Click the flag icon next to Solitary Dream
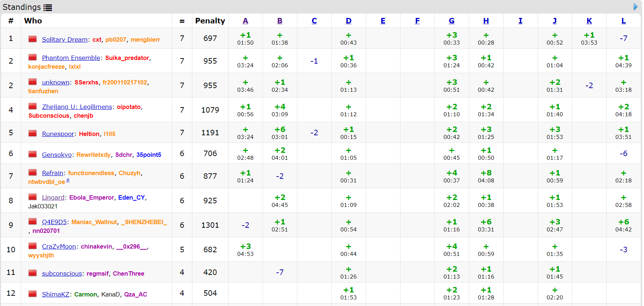Viewport: 644px width, 306px height. [33, 39]
